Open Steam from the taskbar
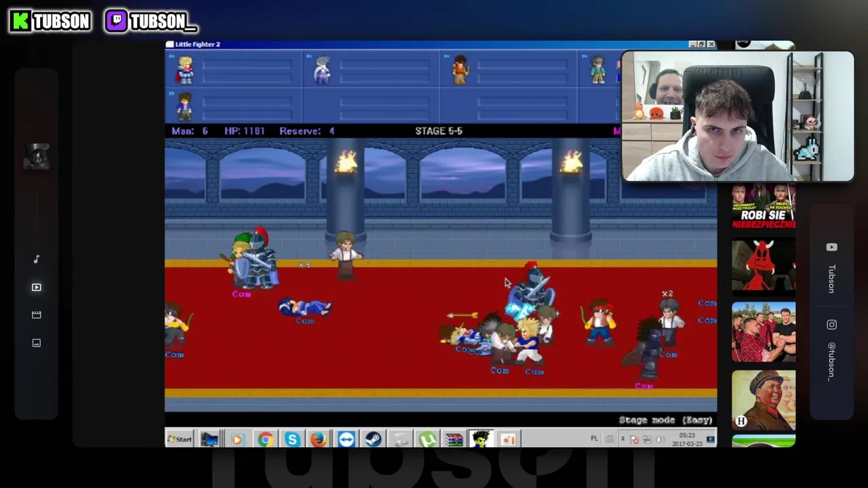Viewport: 868px width, 488px height. 373,440
